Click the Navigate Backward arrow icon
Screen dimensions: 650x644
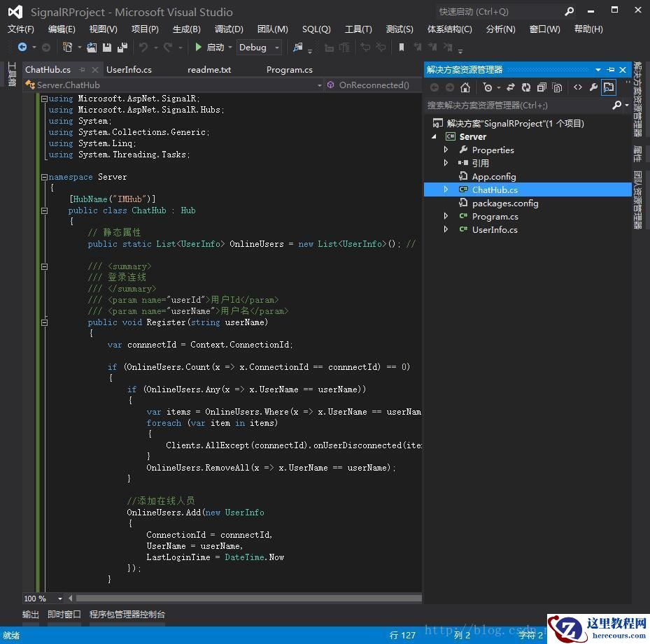point(22,48)
